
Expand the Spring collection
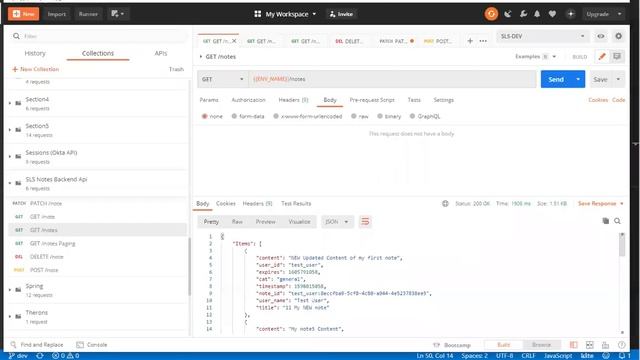coord(10,290)
